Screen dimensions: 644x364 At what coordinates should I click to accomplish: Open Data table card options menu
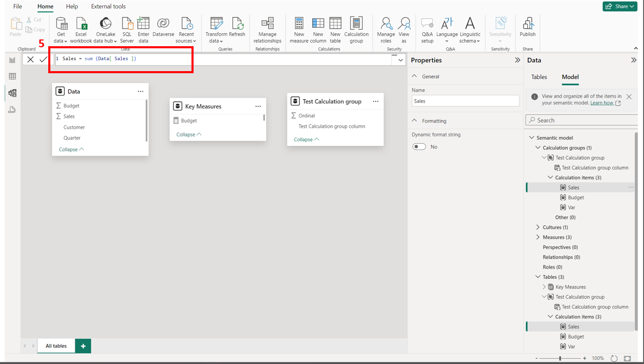(141, 91)
